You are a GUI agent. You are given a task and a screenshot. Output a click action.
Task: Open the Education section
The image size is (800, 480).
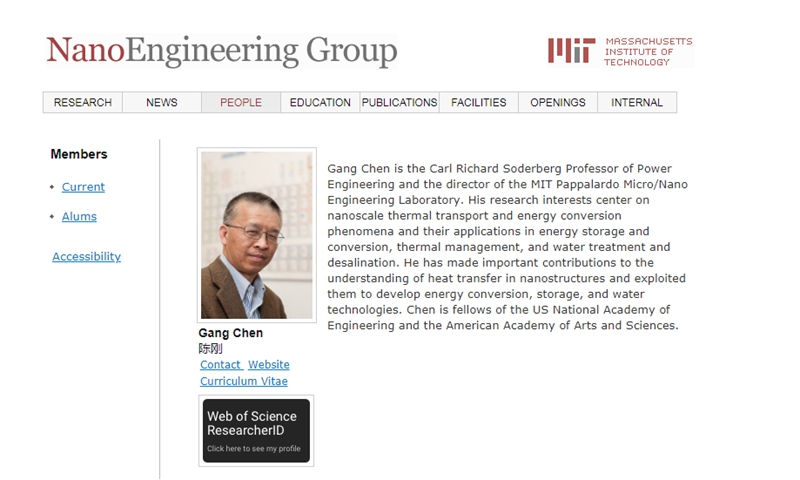(320, 102)
